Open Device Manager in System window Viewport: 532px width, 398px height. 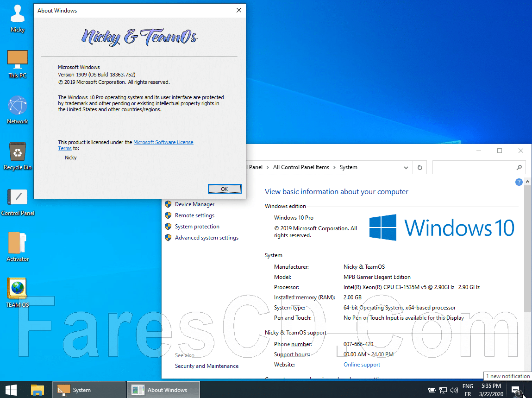pyautogui.click(x=194, y=204)
